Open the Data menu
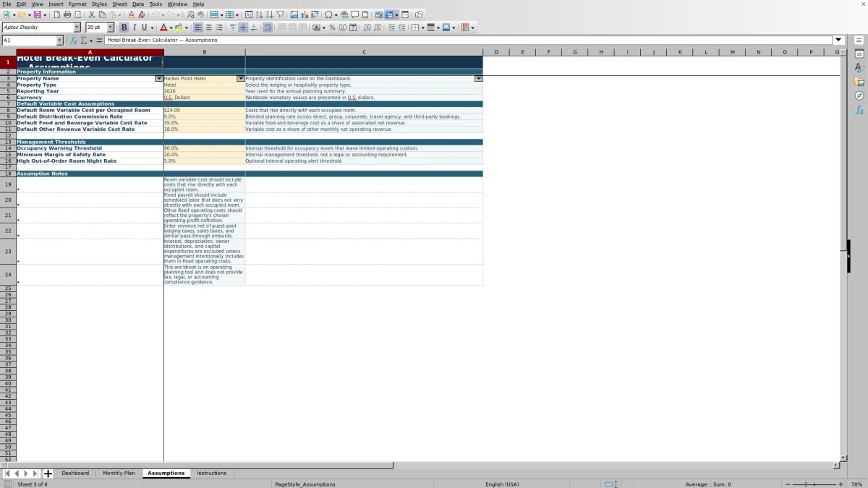 [137, 4]
